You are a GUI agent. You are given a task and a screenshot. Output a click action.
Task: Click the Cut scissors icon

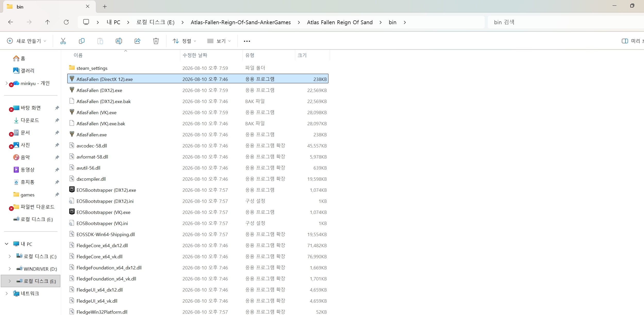coord(63,41)
